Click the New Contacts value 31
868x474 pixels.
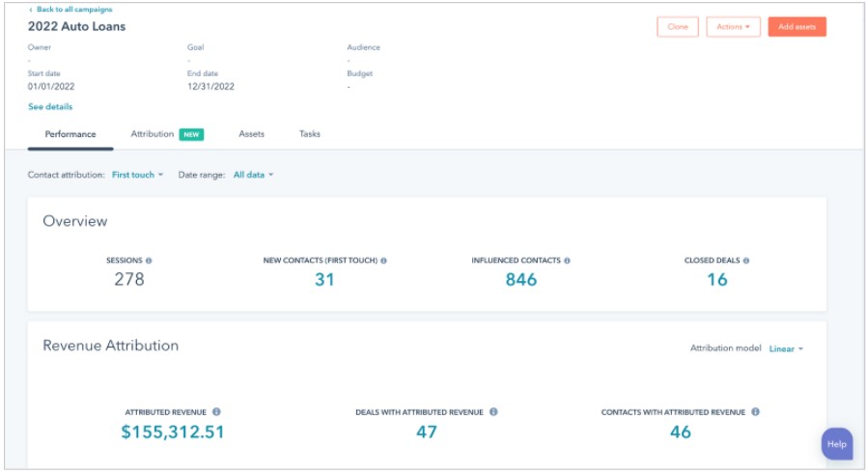324,280
